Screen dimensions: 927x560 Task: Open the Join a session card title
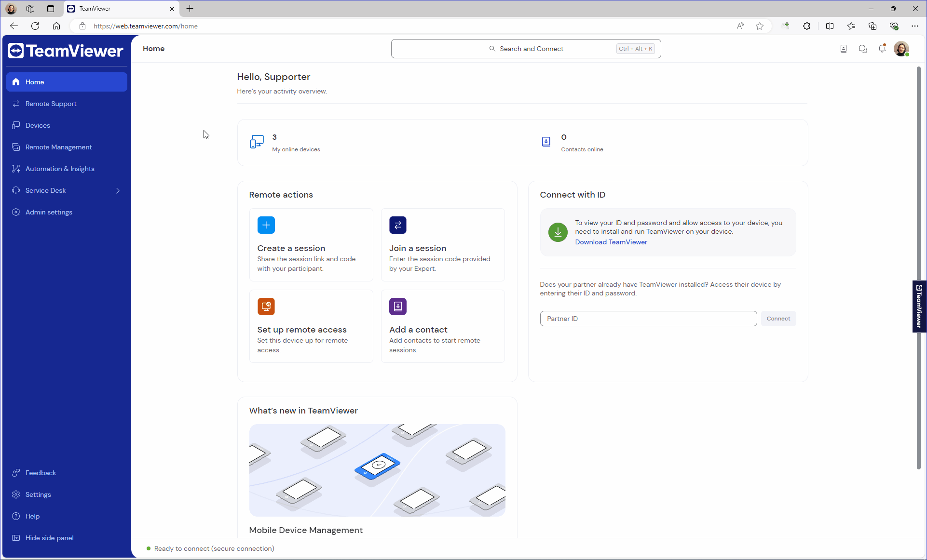[418, 248]
